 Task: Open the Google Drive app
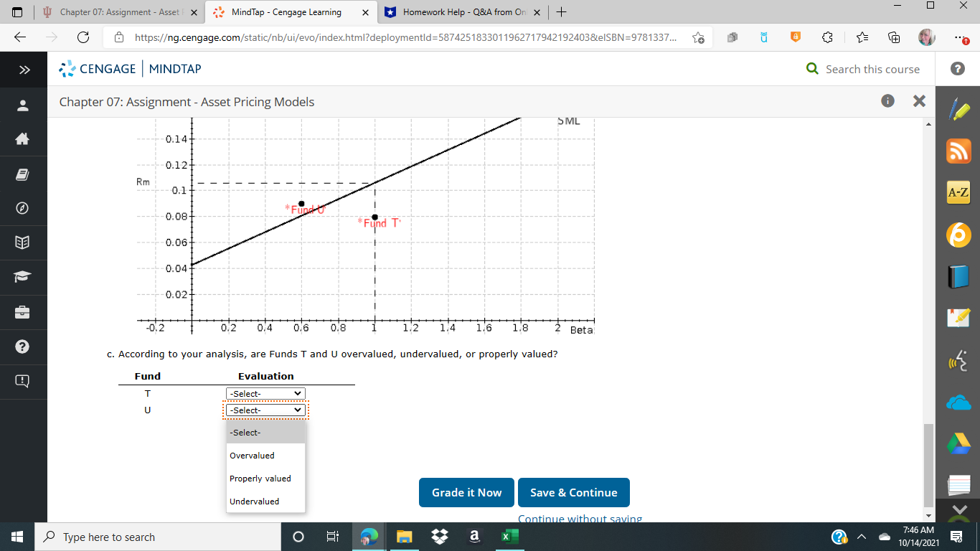[958, 444]
